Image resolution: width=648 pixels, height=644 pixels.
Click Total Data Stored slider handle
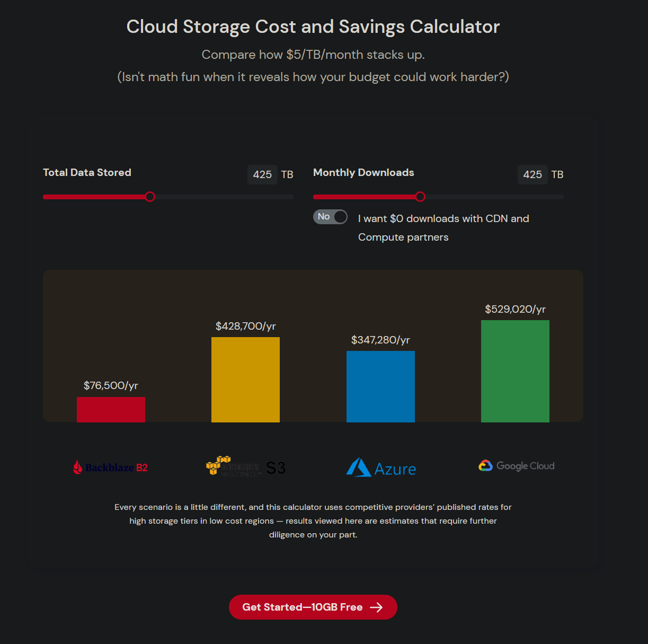pyautogui.click(x=150, y=197)
